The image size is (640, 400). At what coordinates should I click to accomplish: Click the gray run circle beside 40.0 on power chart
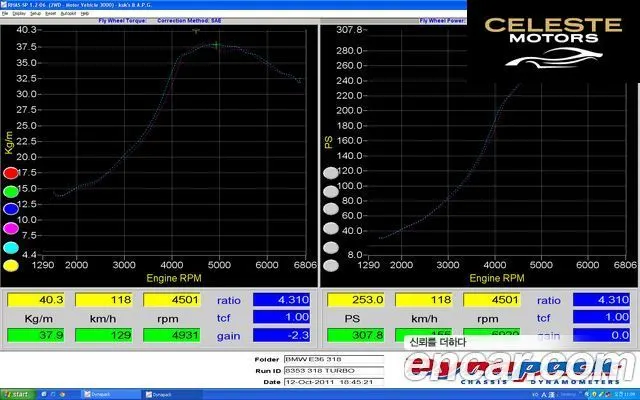point(331,228)
